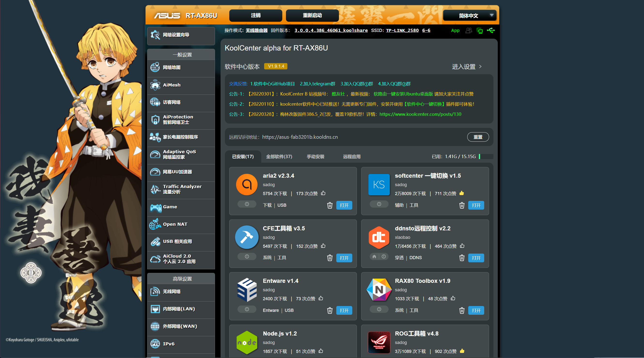Click thumbs-up icon on CFE工具箱
Screen dimensions: 644x358
coord(323,246)
